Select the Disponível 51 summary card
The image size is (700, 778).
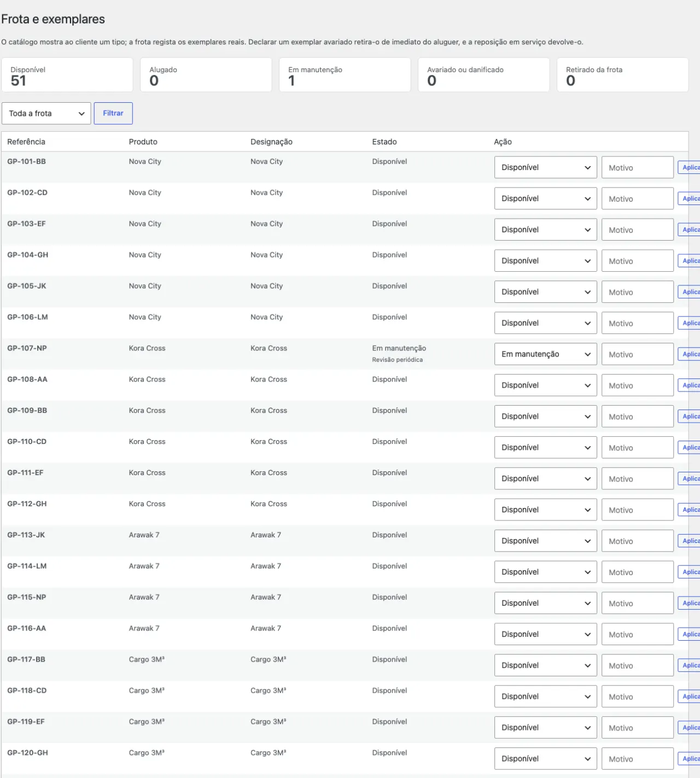pos(67,75)
